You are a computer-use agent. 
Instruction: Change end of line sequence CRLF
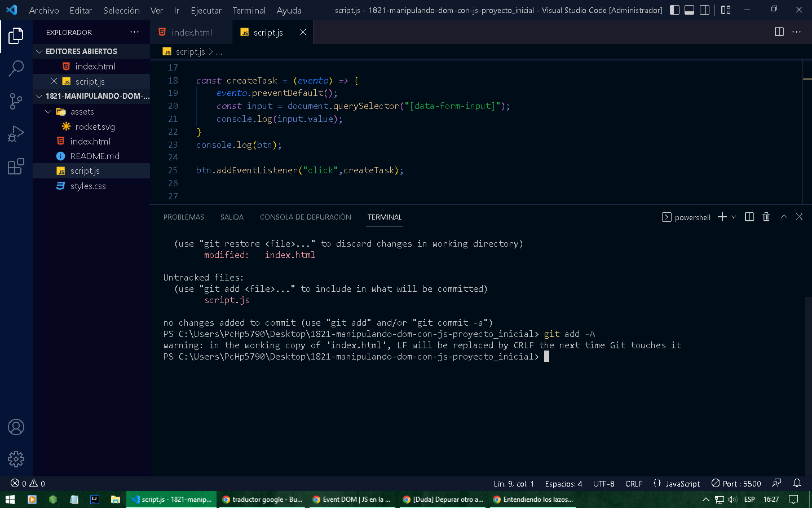634,484
